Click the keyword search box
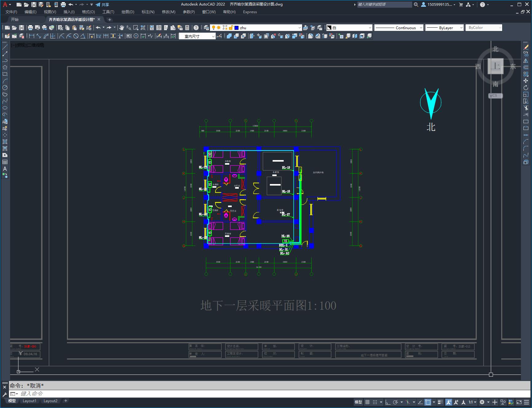The height and width of the screenshot is (408, 532). click(384, 5)
